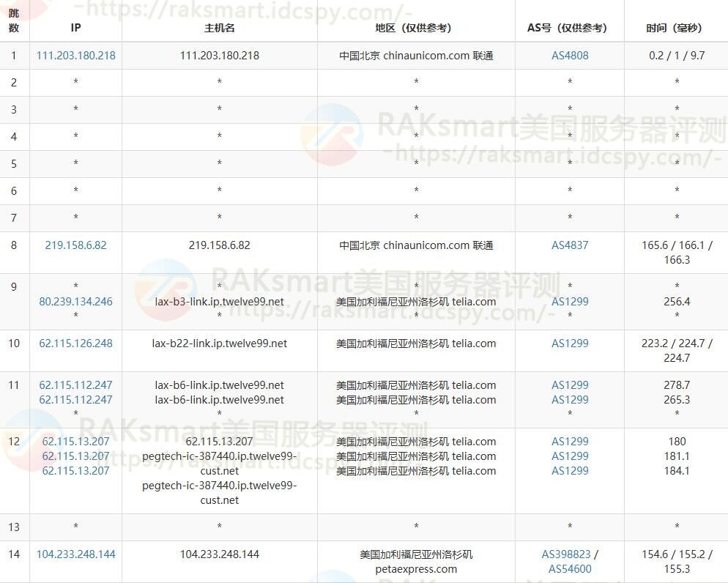
Task: Click the last 62.115.13.207 link in hop 12
Action: click(x=75, y=471)
